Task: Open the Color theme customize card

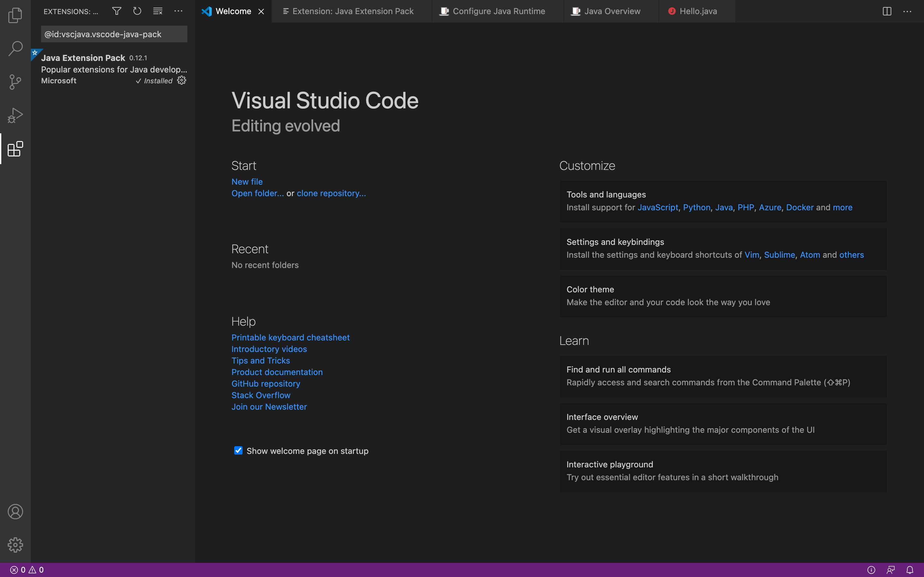Action: tap(723, 296)
